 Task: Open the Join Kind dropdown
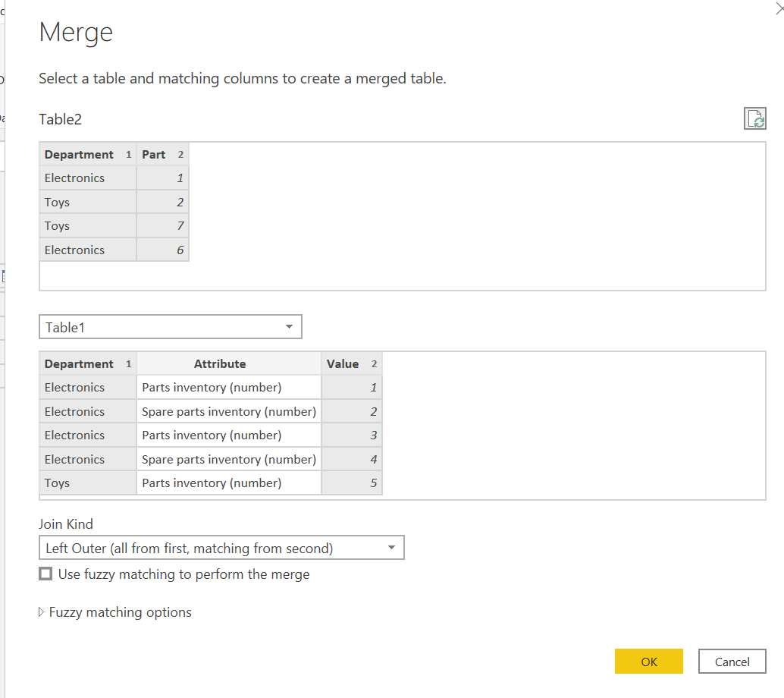pyautogui.click(x=221, y=548)
